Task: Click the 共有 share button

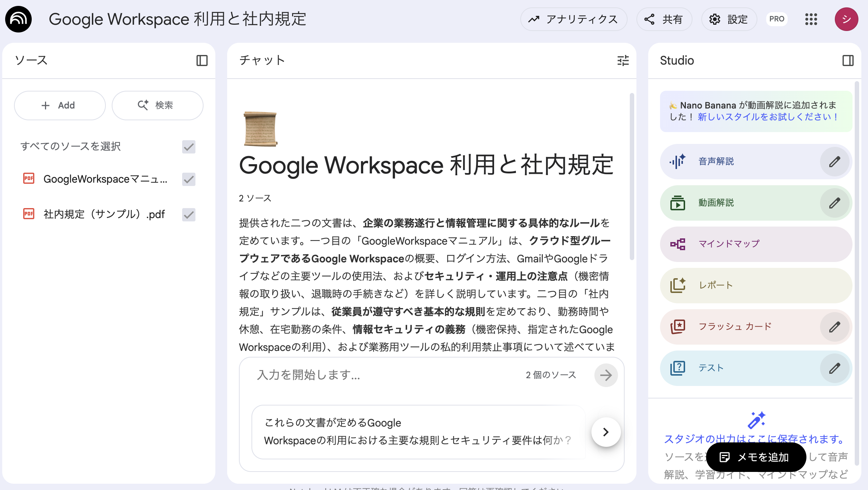Action: pyautogui.click(x=664, y=19)
